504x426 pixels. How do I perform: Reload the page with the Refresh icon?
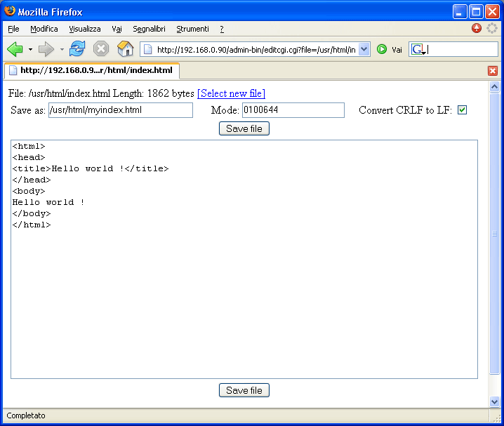click(77, 49)
